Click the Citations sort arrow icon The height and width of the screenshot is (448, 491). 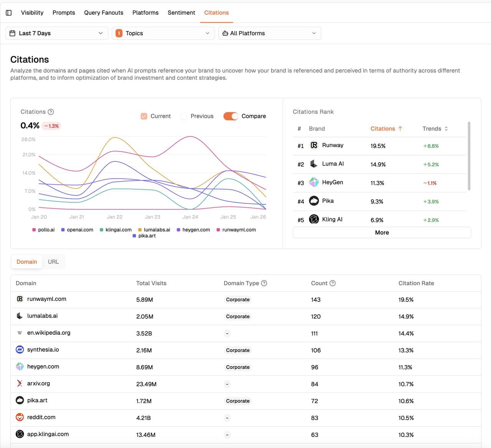(400, 129)
